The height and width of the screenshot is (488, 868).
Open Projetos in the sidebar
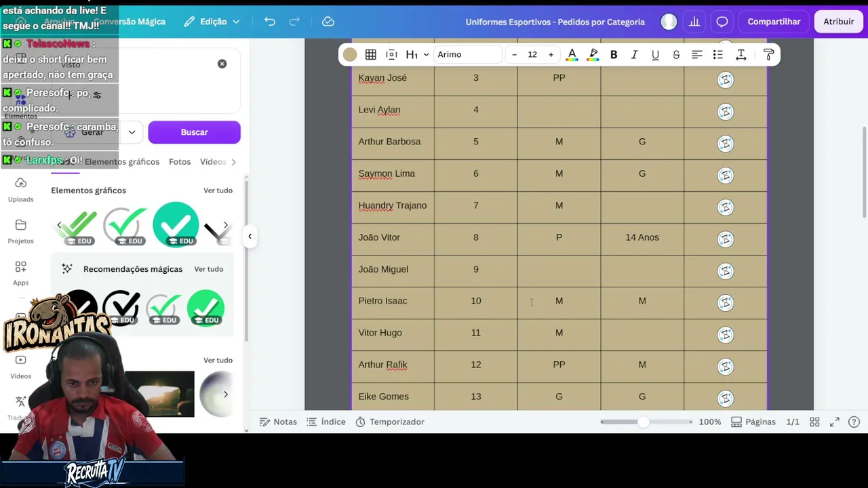(20, 232)
